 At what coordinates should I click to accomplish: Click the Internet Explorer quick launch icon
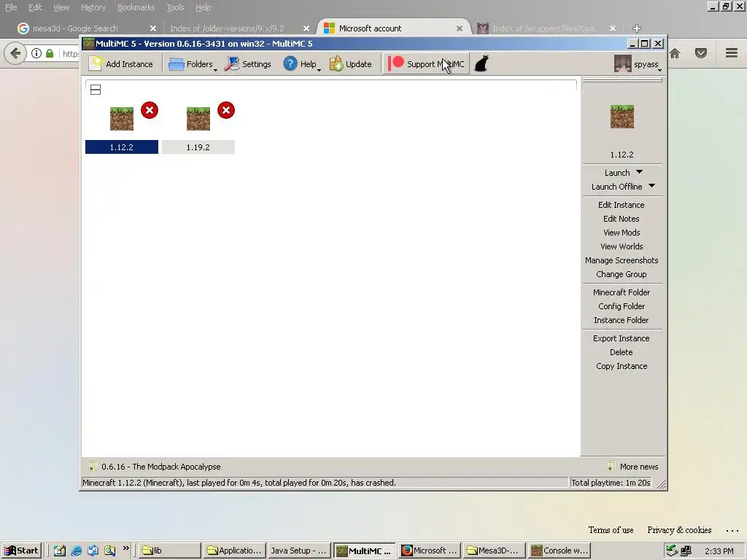tap(76, 551)
